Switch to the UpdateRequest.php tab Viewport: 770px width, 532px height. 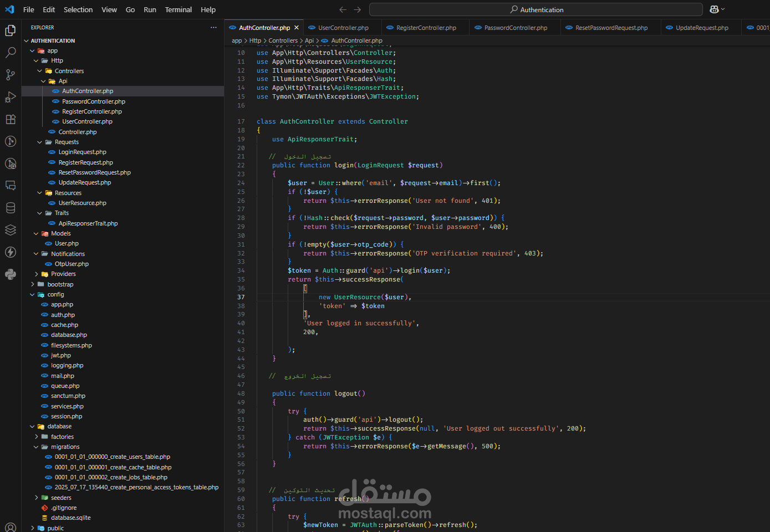pyautogui.click(x=701, y=28)
